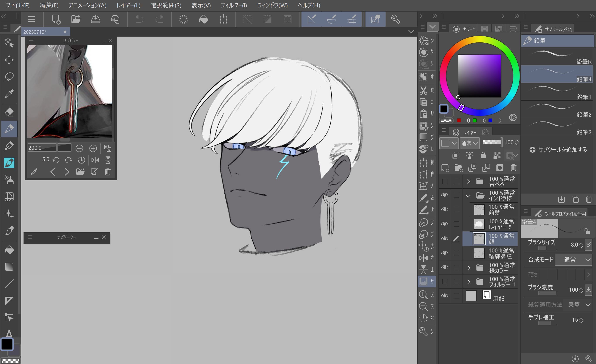Viewport: 596px width, 364px height.
Task: Open the レイヤー menu
Action: (128, 5)
